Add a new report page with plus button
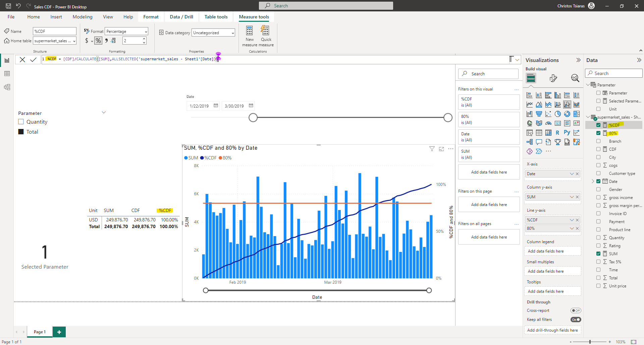The width and height of the screenshot is (644, 345). point(59,332)
